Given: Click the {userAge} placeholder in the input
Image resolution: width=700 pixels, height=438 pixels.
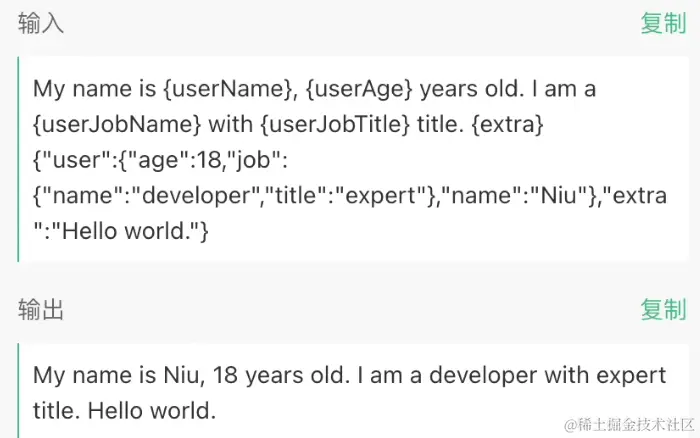Looking at the screenshot, I should tap(357, 89).
